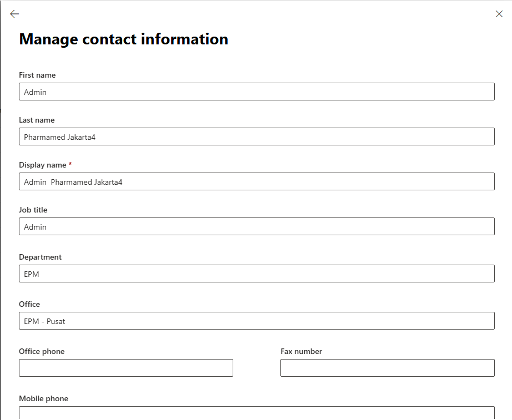Click the Mobile phone input box
This screenshot has height=420, width=512.
pyautogui.click(x=257, y=413)
